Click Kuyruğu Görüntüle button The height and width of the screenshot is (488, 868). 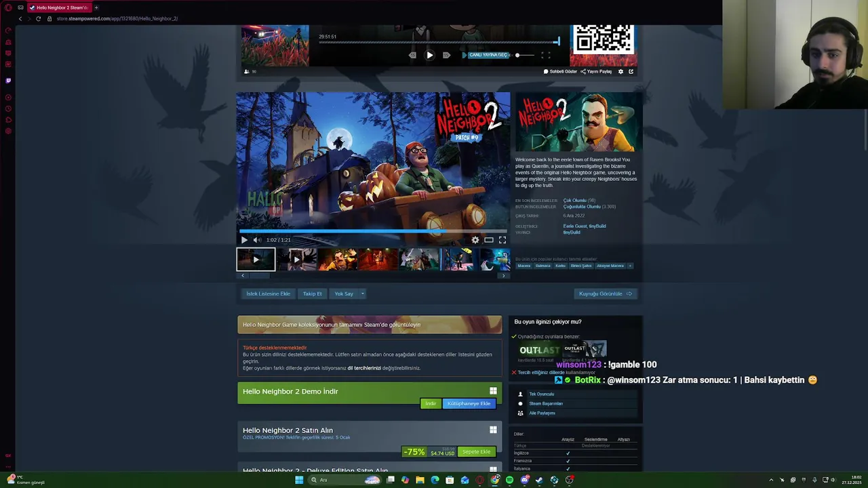point(606,293)
